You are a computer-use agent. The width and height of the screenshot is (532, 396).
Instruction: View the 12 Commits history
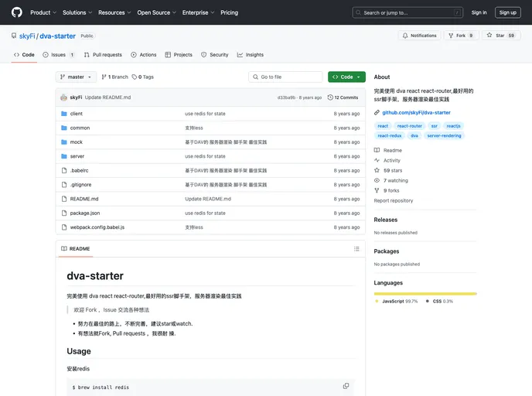tap(343, 97)
